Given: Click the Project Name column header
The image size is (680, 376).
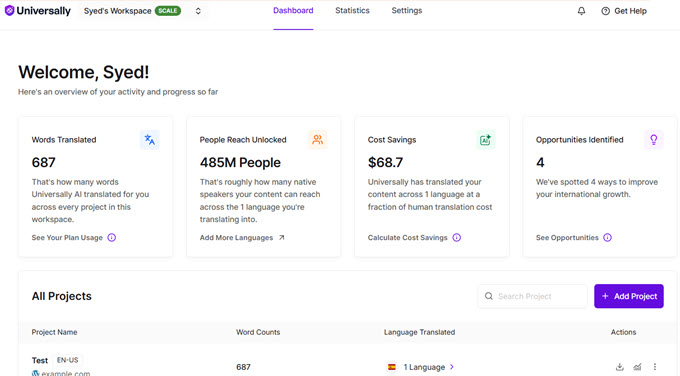Looking at the screenshot, I should [x=54, y=332].
